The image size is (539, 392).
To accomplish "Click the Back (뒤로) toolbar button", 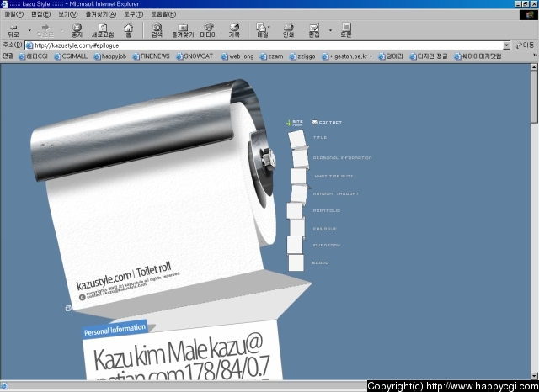I will 13,30.
